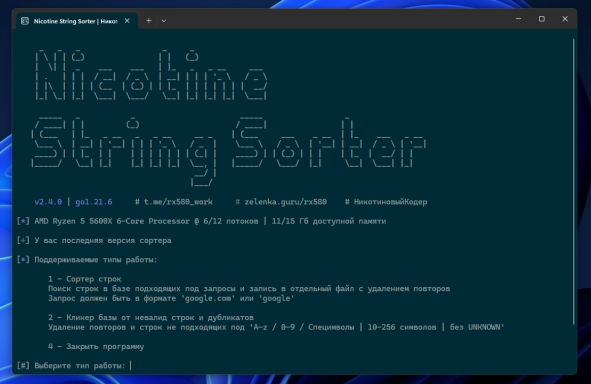Viewport: 591px width, 384px height.
Task: Click the 'НикотиновыйКодер' author text
Action: (x=390, y=202)
